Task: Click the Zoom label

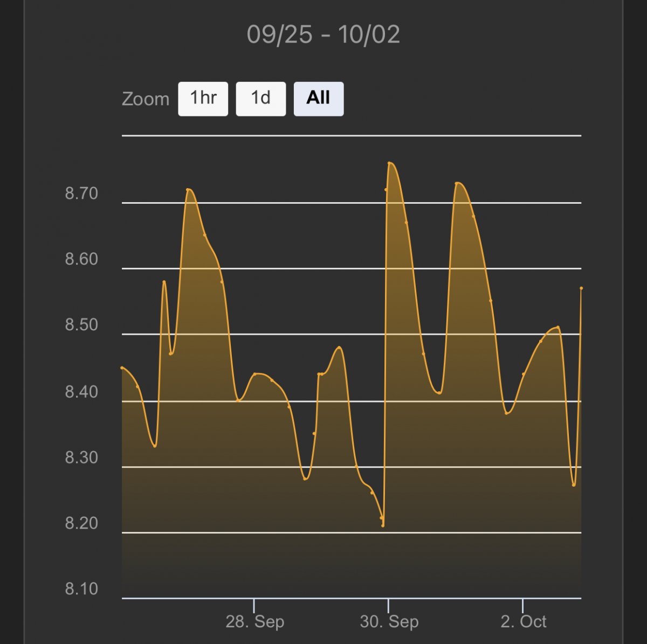Action: [146, 99]
